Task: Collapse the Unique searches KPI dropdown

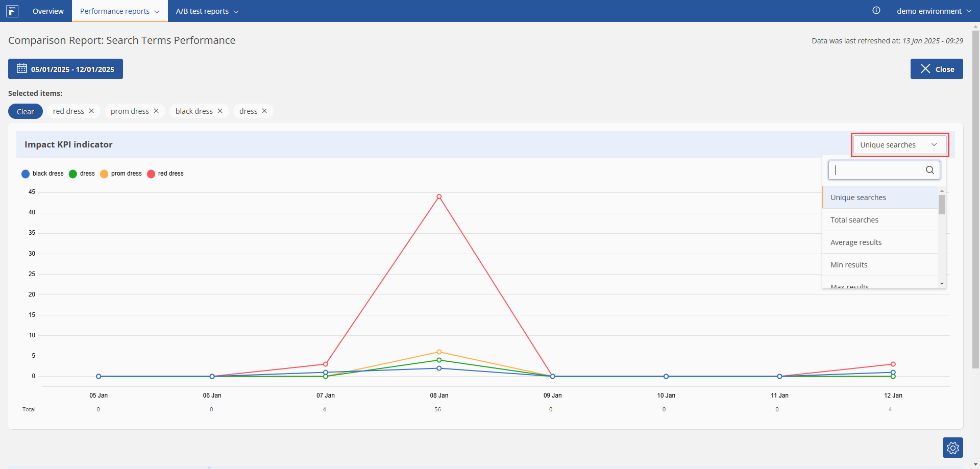Action: (x=899, y=145)
